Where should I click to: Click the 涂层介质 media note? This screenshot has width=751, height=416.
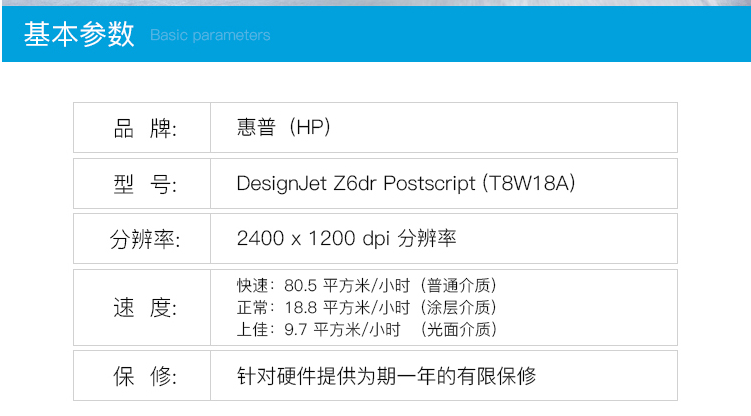tap(459, 307)
